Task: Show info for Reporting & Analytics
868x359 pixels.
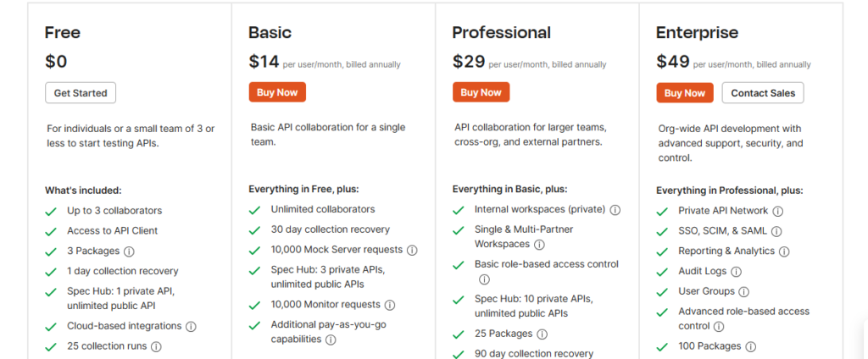Action: point(784,251)
